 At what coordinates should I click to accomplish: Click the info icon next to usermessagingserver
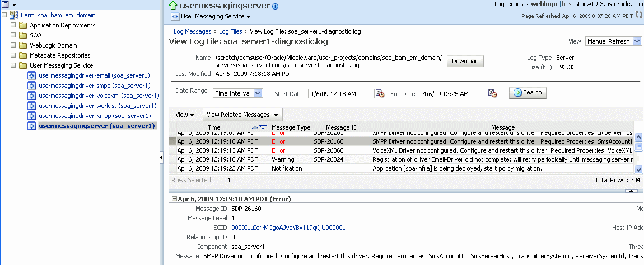(x=275, y=7)
